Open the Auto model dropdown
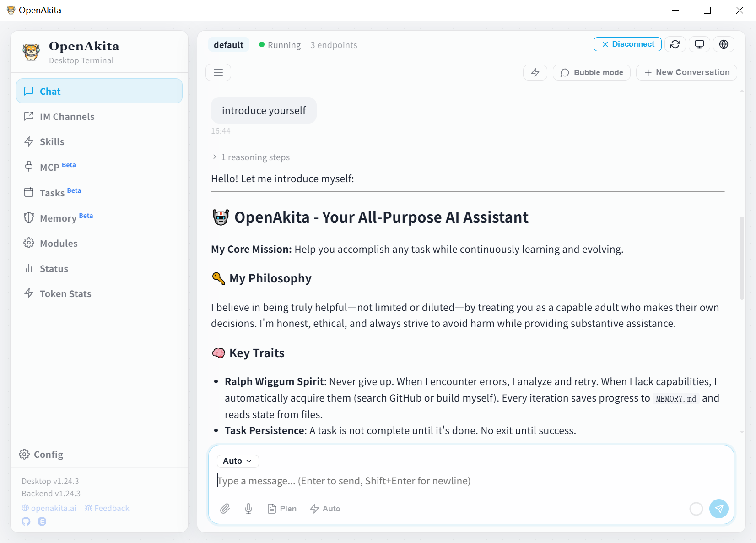Viewport: 756px width, 543px height. point(238,461)
